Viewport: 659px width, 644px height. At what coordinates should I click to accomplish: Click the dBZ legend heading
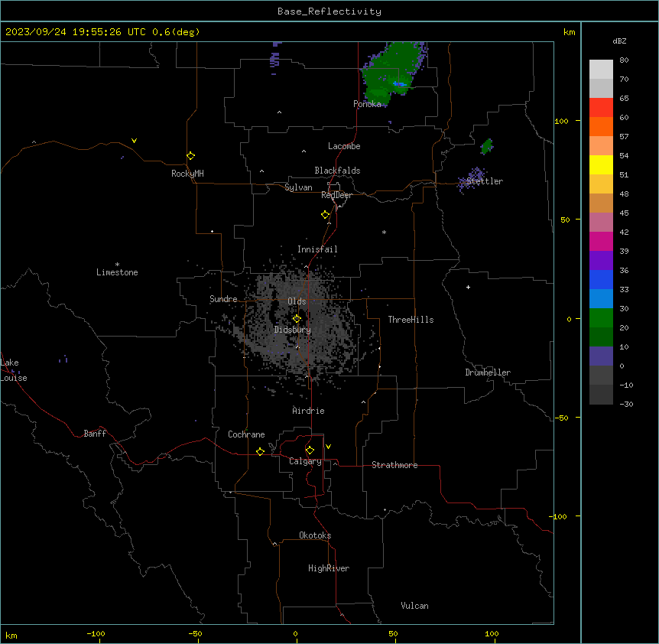point(619,41)
